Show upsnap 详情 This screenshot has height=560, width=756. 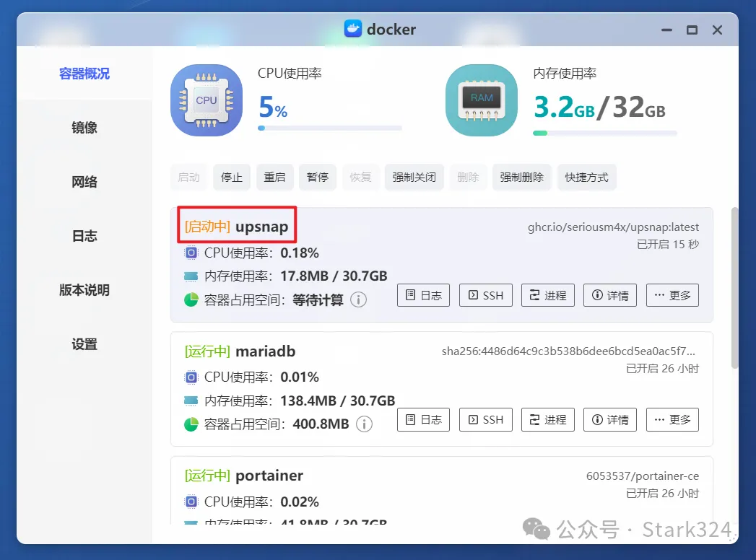pos(610,295)
